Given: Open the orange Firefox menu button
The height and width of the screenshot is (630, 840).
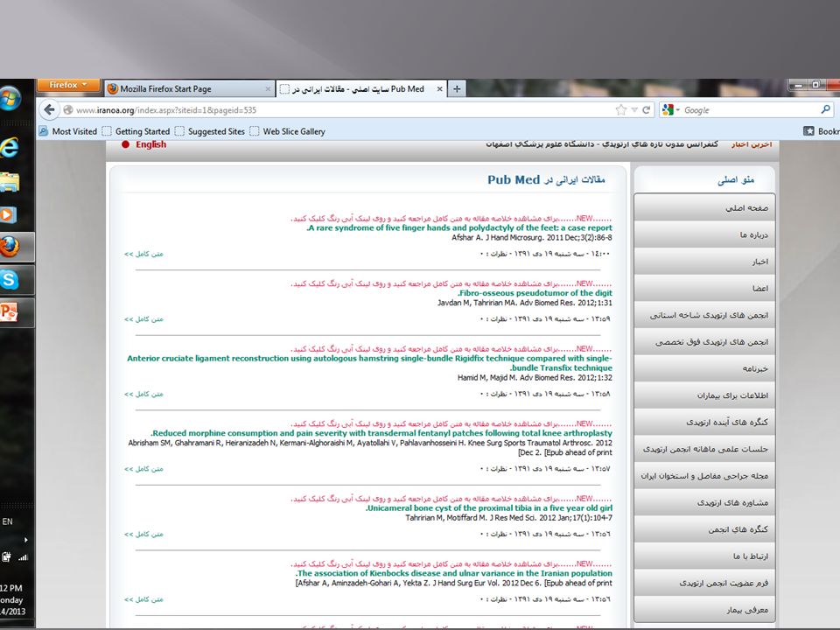Looking at the screenshot, I should pos(68,85).
